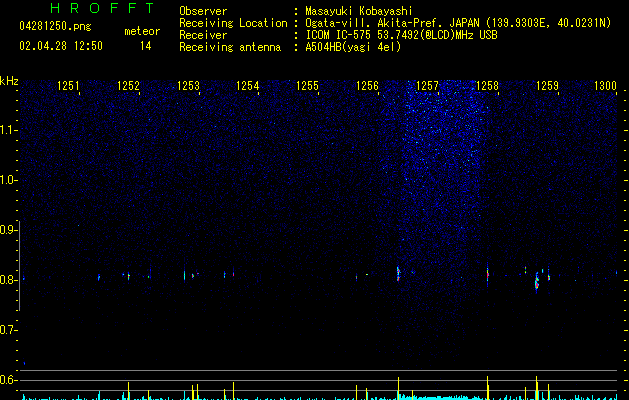Click the strong echo between 1256 and 1257
Image resolution: width=629 pixels, height=400 pixels.
398,274
